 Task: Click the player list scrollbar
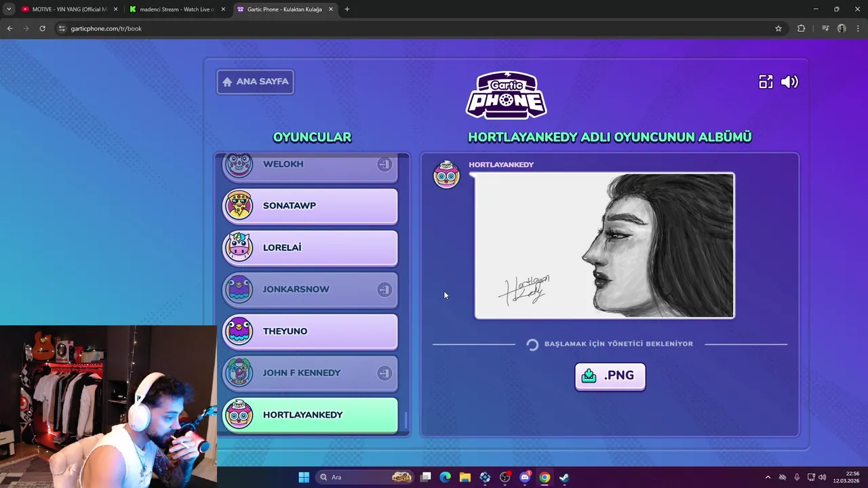pyautogui.click(x=406, y=421)
